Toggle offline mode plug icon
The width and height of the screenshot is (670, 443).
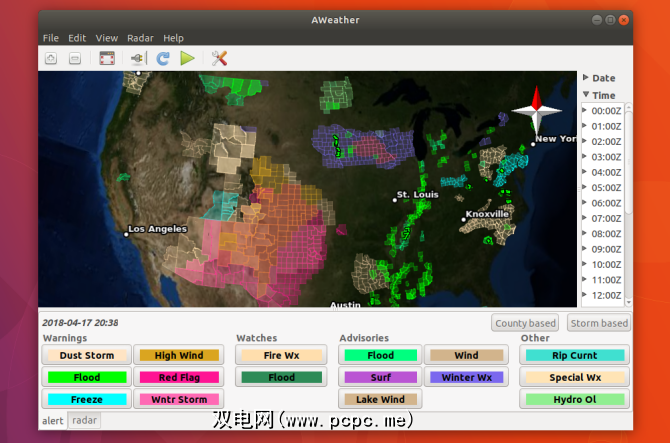(139, 58)
